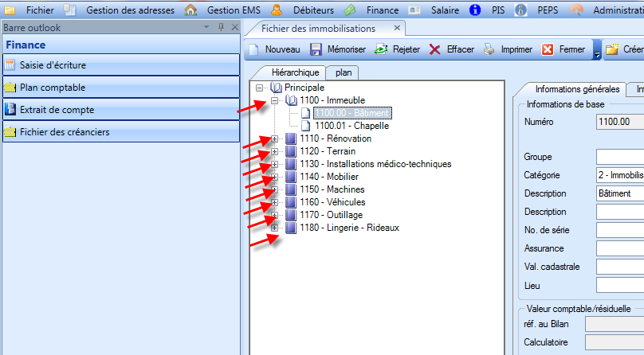Open the Gestion EMS menu

234,10
